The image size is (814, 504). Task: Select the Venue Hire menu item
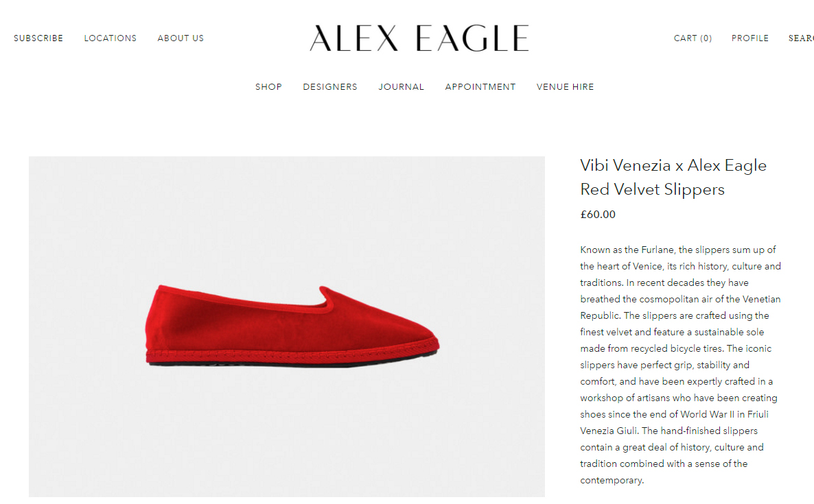566,87
